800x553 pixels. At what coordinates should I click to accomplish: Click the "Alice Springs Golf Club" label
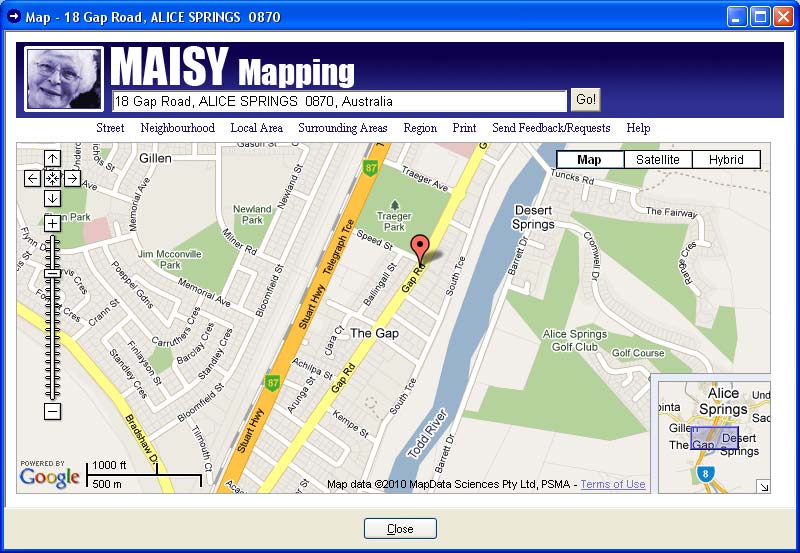pyautogui.click(x=574, y=340)
